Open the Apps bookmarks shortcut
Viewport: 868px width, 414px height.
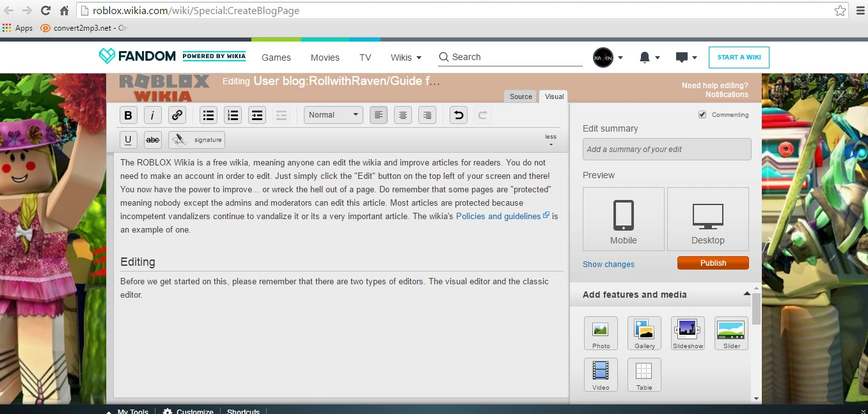[18, 28]
